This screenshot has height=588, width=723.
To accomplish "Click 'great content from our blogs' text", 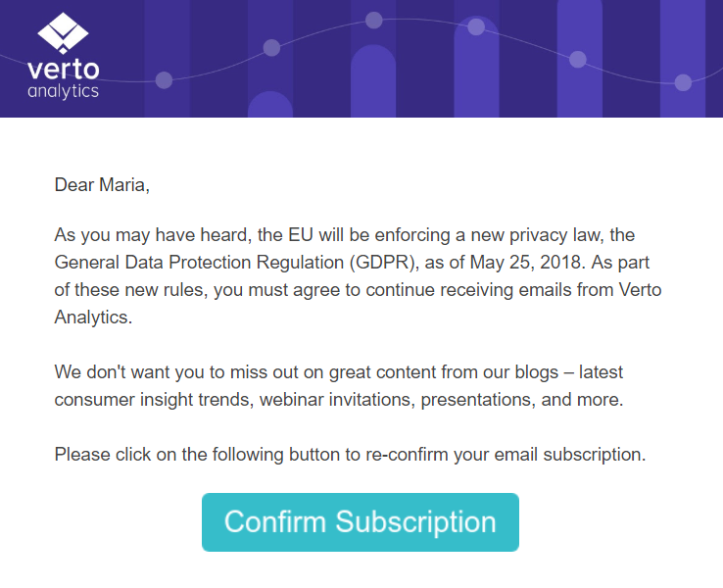I will 444,372.
